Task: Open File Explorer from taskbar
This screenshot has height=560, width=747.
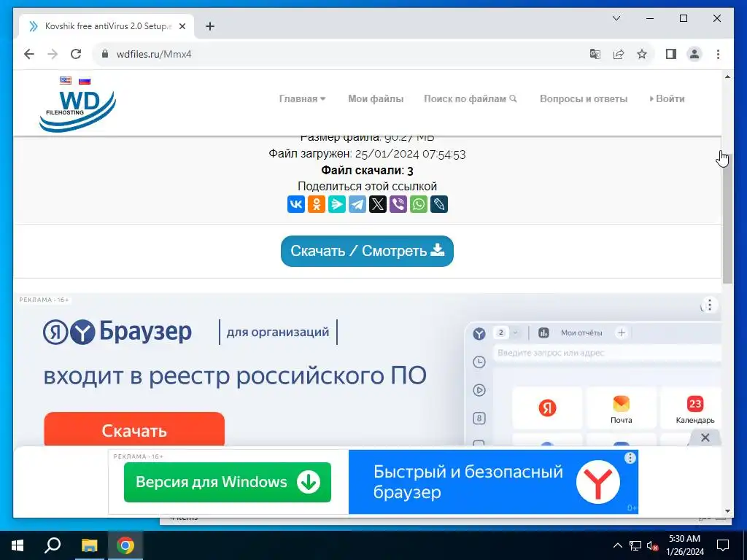Action: pyautogui.click(x=89, y=545)
